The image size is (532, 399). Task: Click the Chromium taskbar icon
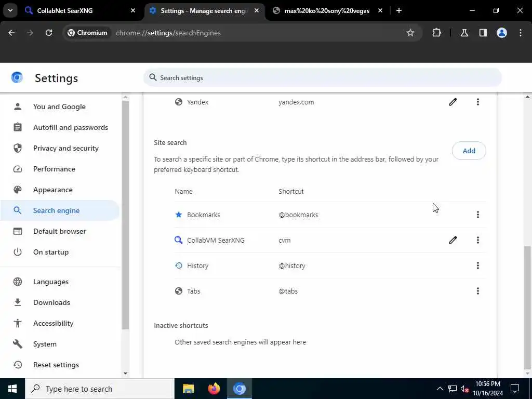[239, 389]
